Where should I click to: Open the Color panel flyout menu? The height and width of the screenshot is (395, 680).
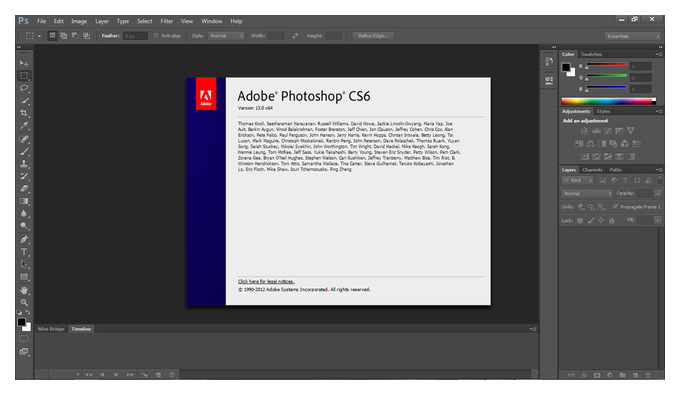[x=658, y=54]
